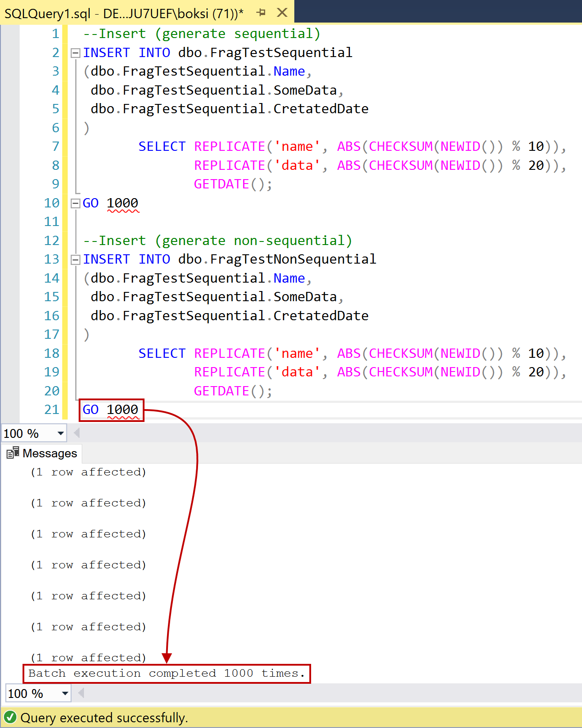Collapse the GO 1000 block on line 10
This screenshot has height=728, width=582.
(x=76, y=203)
